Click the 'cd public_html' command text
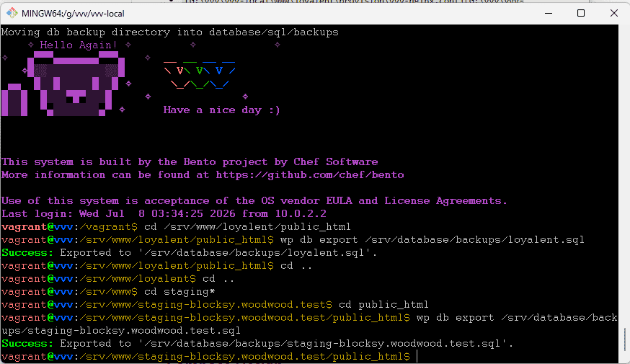 [383, 305]
